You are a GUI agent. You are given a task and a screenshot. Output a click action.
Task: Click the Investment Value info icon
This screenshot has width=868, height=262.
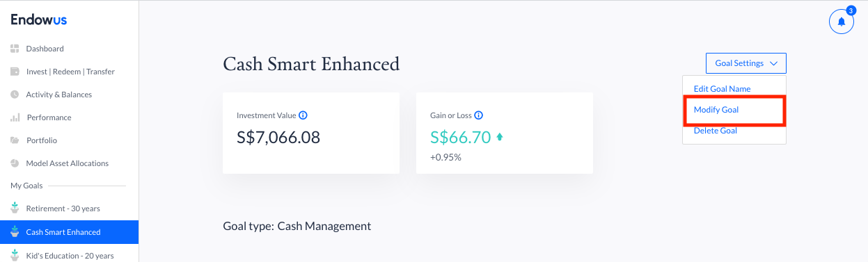click(x=303, y=115)
